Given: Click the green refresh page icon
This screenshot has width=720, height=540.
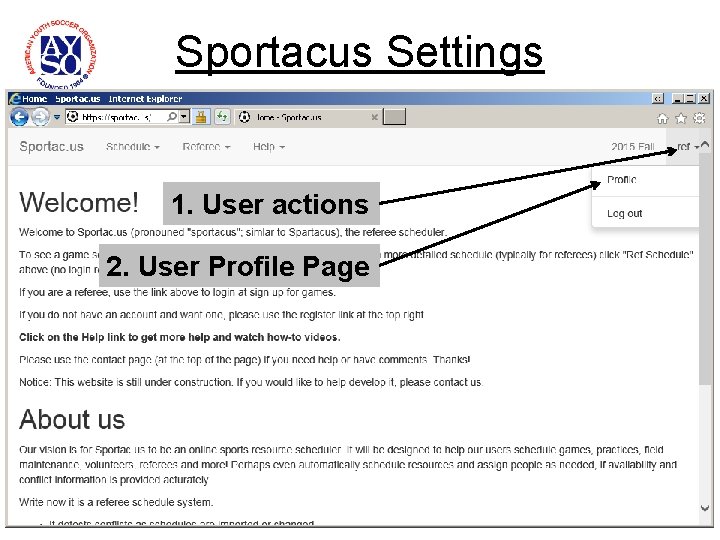Looking at the screenshot, I should pyautogui.click(x=222, y=117).
